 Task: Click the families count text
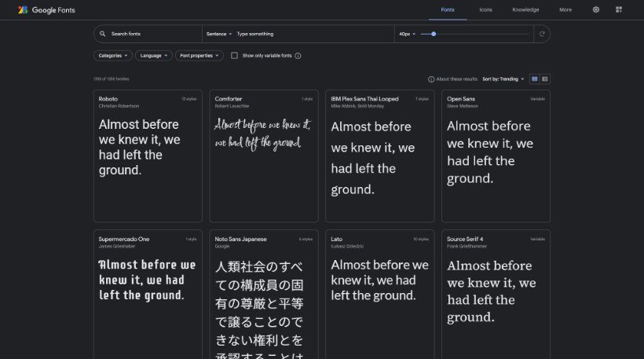point(112,79)
